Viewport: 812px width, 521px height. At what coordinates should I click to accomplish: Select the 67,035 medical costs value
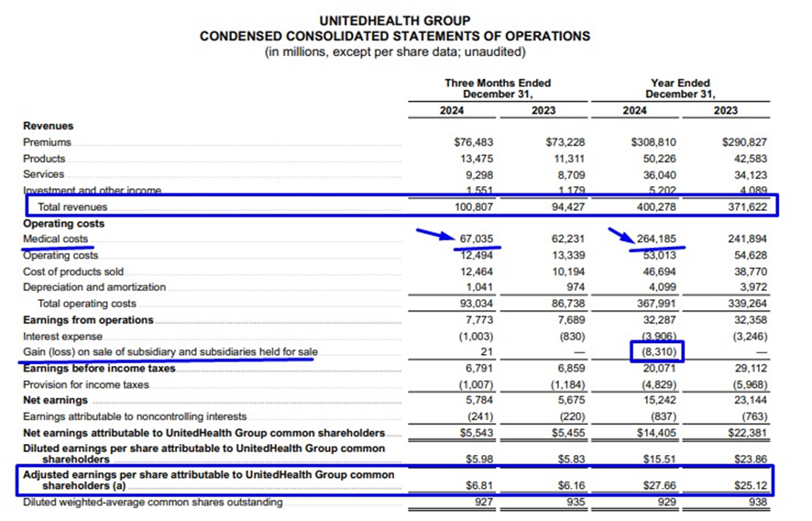coord(477,239)
